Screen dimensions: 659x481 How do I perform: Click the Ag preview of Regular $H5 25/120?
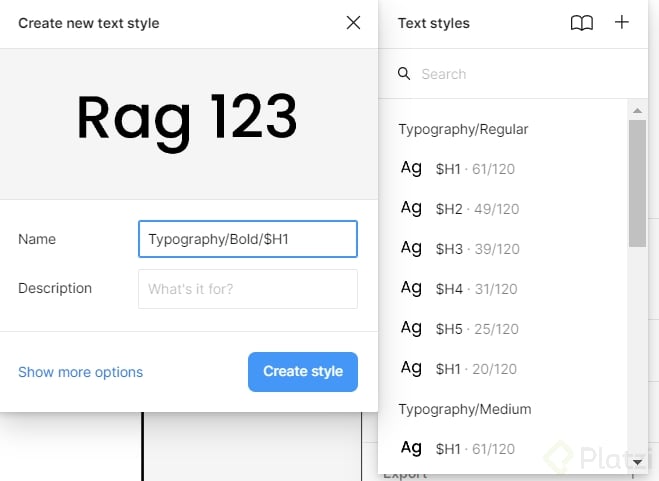click(411, 328)
